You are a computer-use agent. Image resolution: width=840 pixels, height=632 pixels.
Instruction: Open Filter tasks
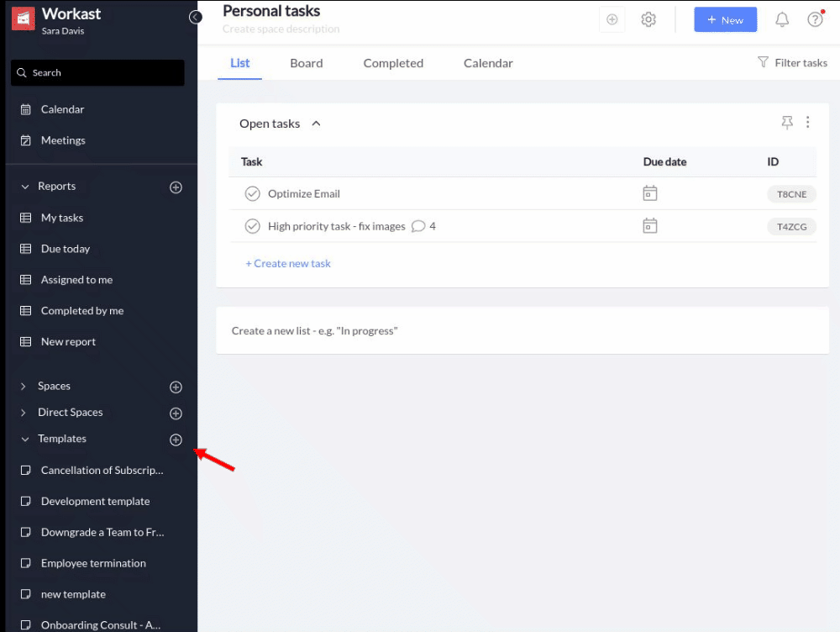pyautogui.click(x=792, y=63)
